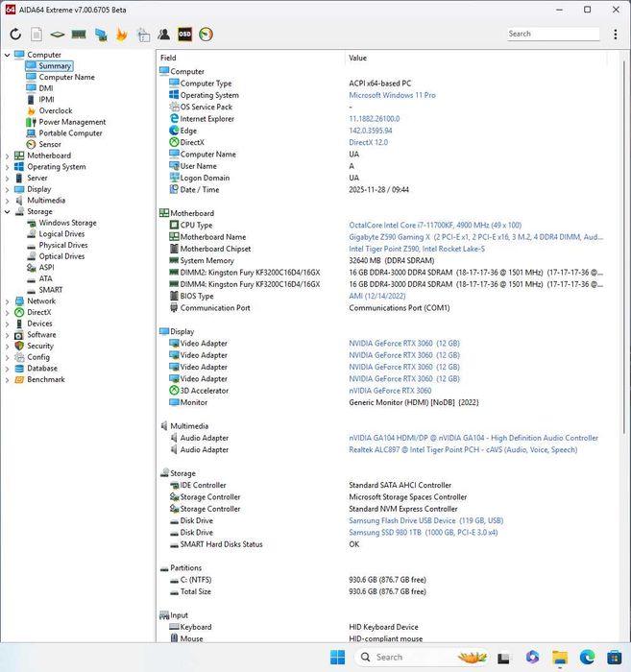Click the toolbar icon right of the flame
This screenshot has height=672, width=631.
pos(143,35)
